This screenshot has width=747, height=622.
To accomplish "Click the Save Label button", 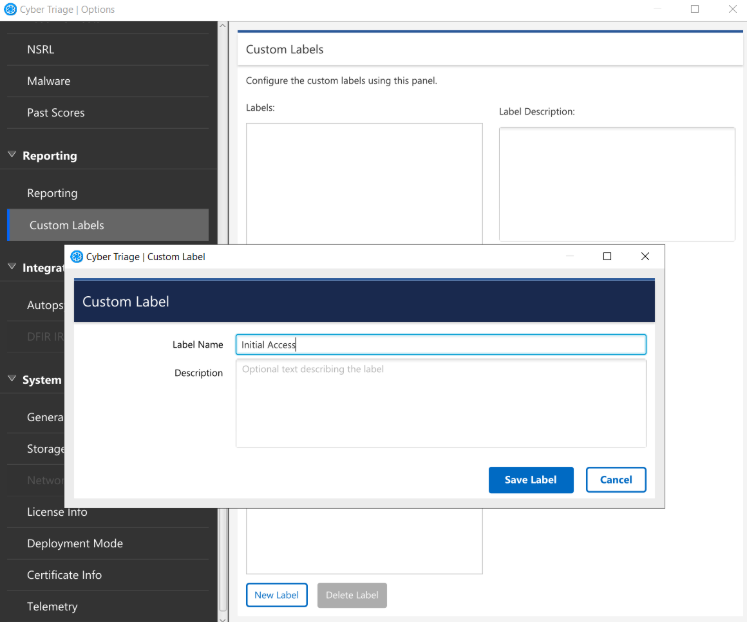I will tap(530, 480).
